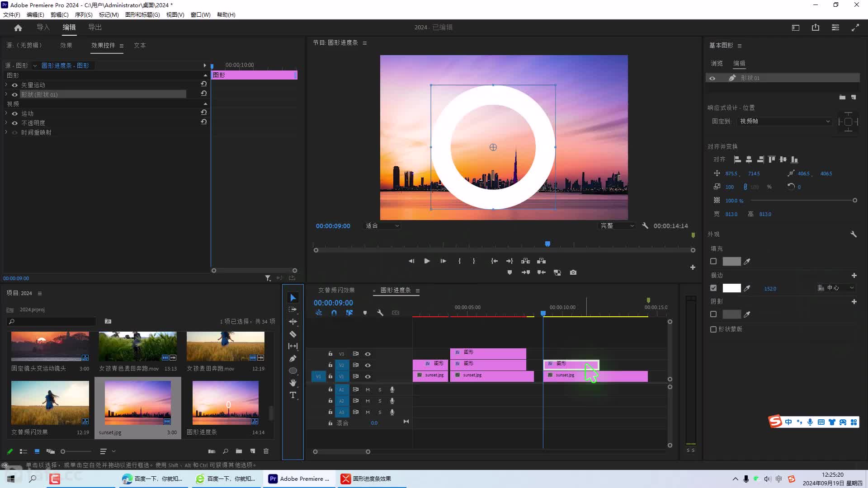868x488 pixels.
Task: Switch to the 交替频闪效果 timeline tab
Action: click(336, 290)
